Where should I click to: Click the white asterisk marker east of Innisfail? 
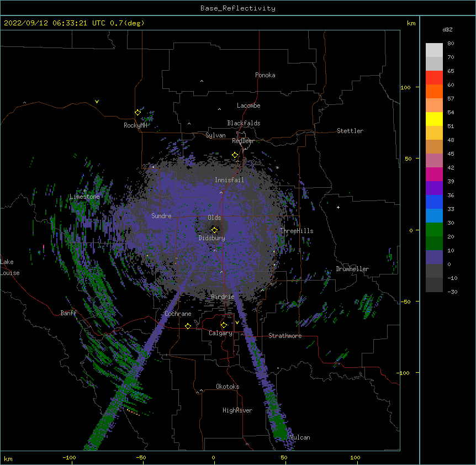pos(277,167)
